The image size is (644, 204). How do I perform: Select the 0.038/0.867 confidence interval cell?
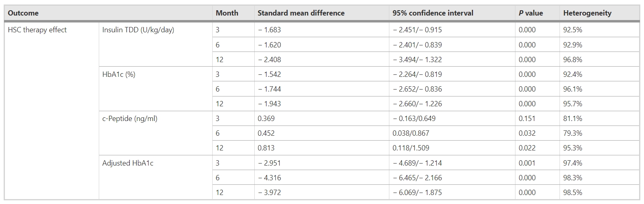pos(411,133)
